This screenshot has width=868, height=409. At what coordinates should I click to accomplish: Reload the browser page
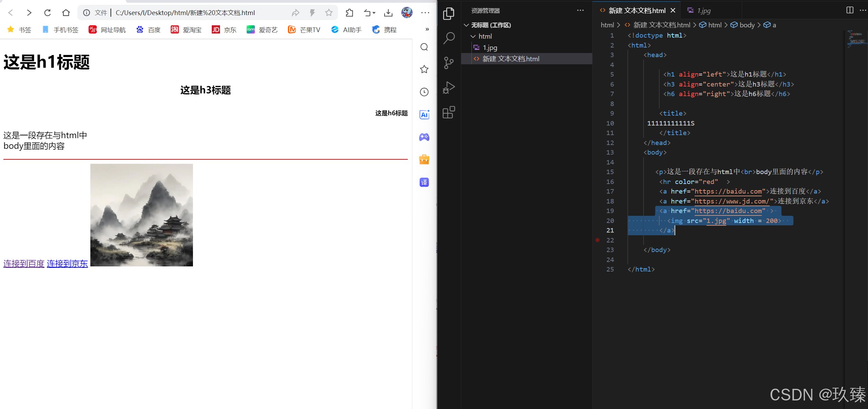[48, 13]
